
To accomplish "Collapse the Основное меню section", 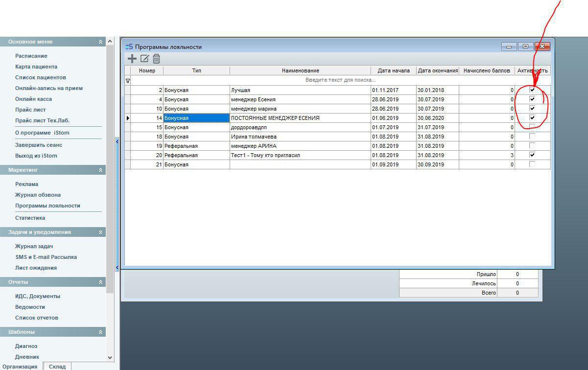I will click(101, 42).
